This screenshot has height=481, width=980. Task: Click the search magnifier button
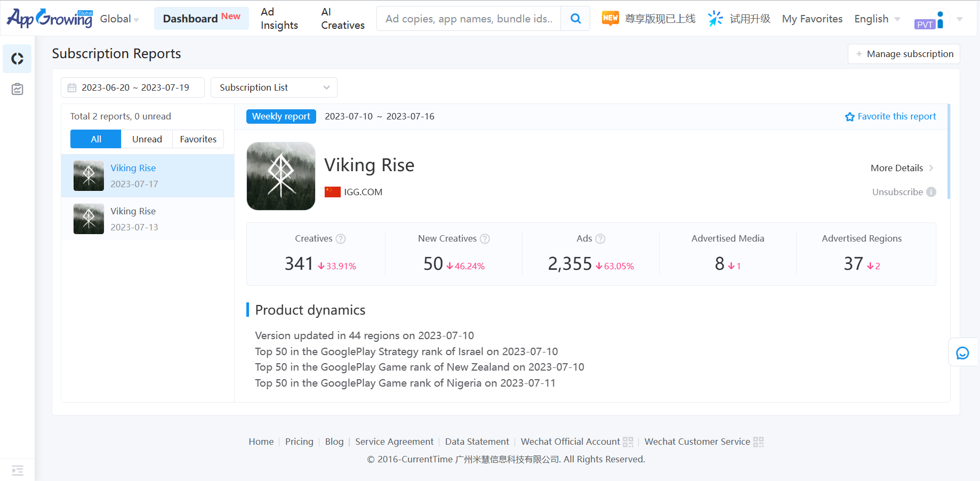tap(575, 19)
